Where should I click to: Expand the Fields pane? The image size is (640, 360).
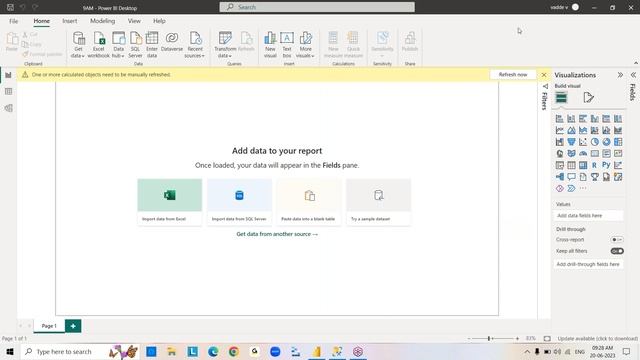coord(633,75)
